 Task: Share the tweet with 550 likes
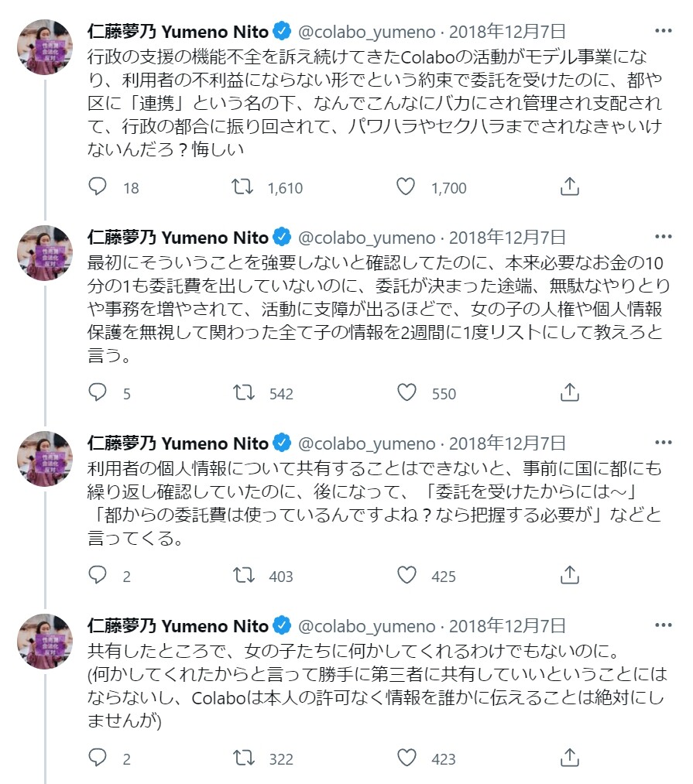pyautogui.click(x=569, y=392)
